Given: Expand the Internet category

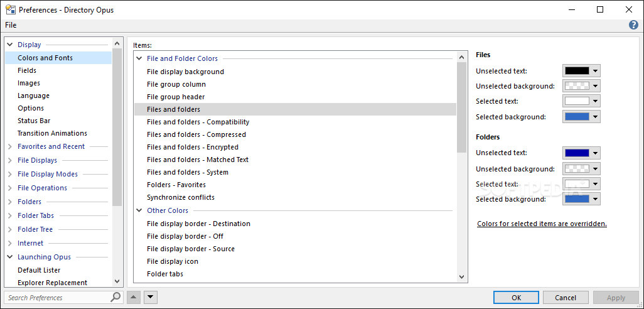Looking at the screenshot, I should (10, 243).
